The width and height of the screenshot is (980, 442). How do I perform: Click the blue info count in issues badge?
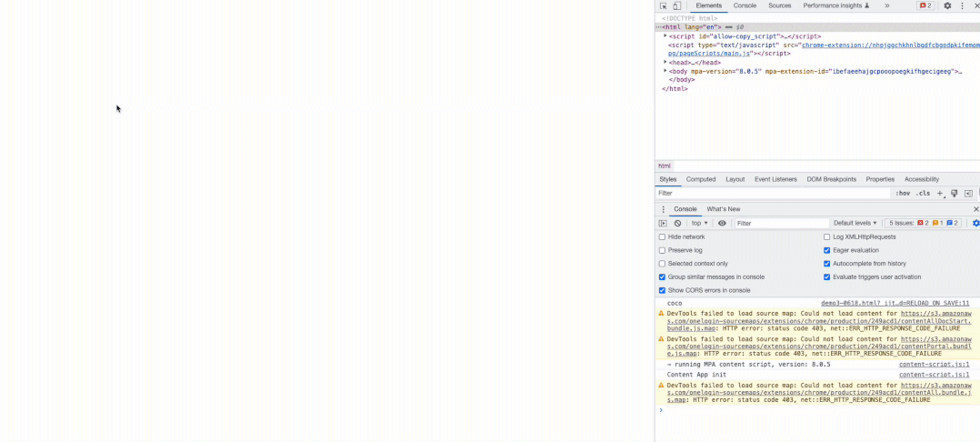953,223
